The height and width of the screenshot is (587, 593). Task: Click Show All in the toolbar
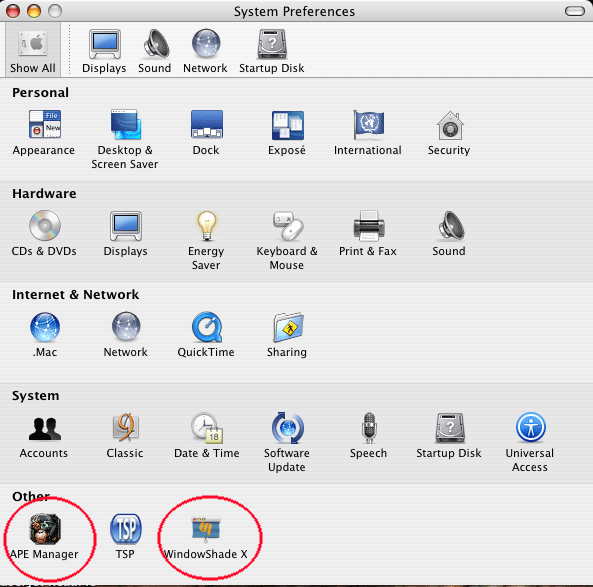33,51
